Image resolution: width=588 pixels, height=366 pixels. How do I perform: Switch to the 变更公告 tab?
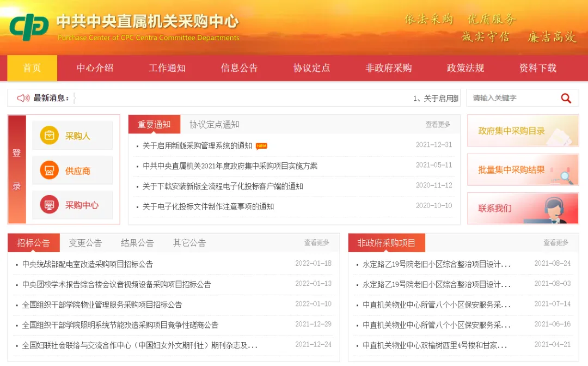click(x=85, y=243)
